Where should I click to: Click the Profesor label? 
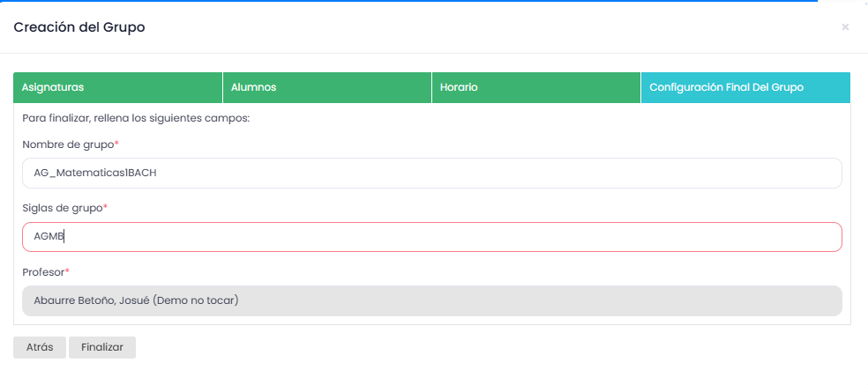click(x=43, y=271)
